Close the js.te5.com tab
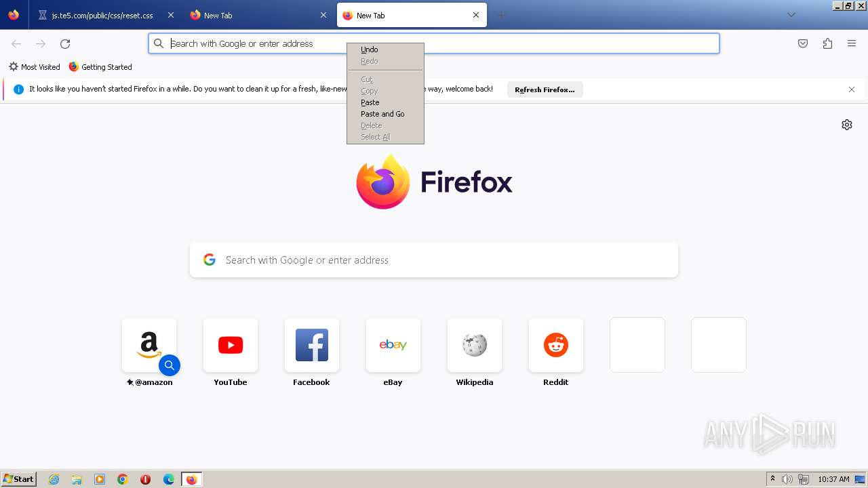The image size is (868, 488). pyautogui.click(x=170, y=15)
